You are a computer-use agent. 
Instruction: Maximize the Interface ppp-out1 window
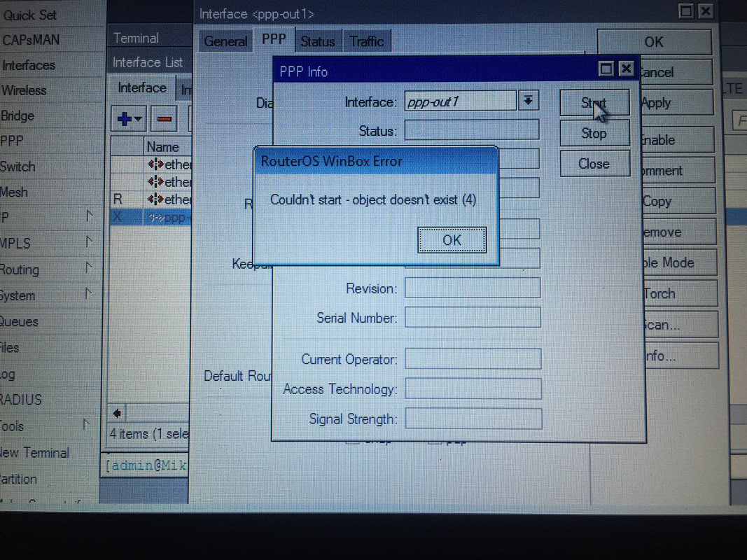[x=686, y=11]
